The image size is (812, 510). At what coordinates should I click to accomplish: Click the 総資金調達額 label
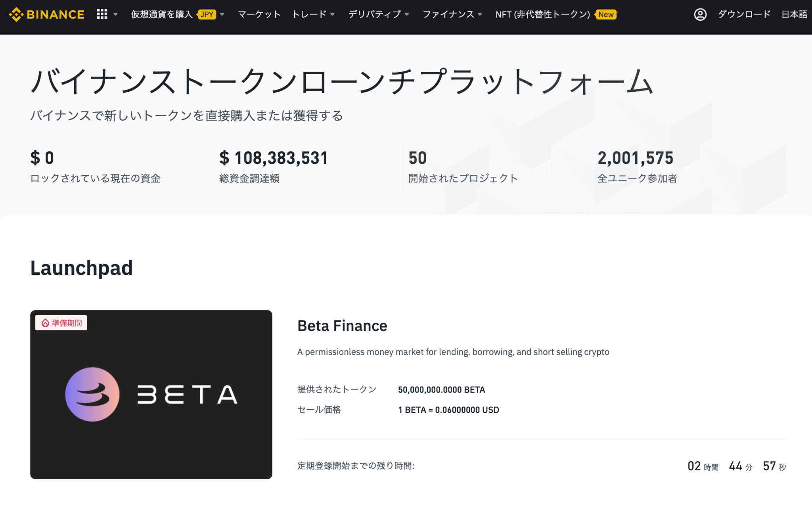[x=249, y=178]
